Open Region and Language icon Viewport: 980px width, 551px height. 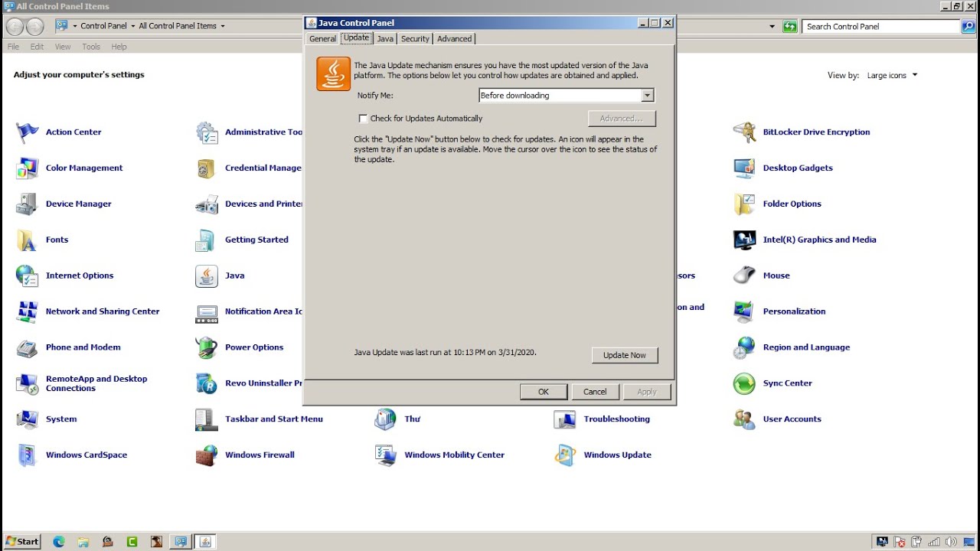click(x=744, y=348)
